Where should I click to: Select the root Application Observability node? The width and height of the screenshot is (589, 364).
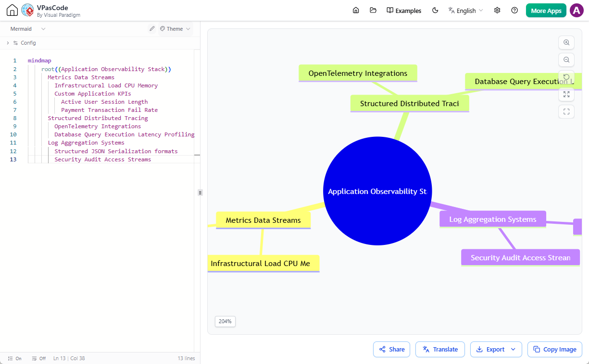[x=377, y=191]
